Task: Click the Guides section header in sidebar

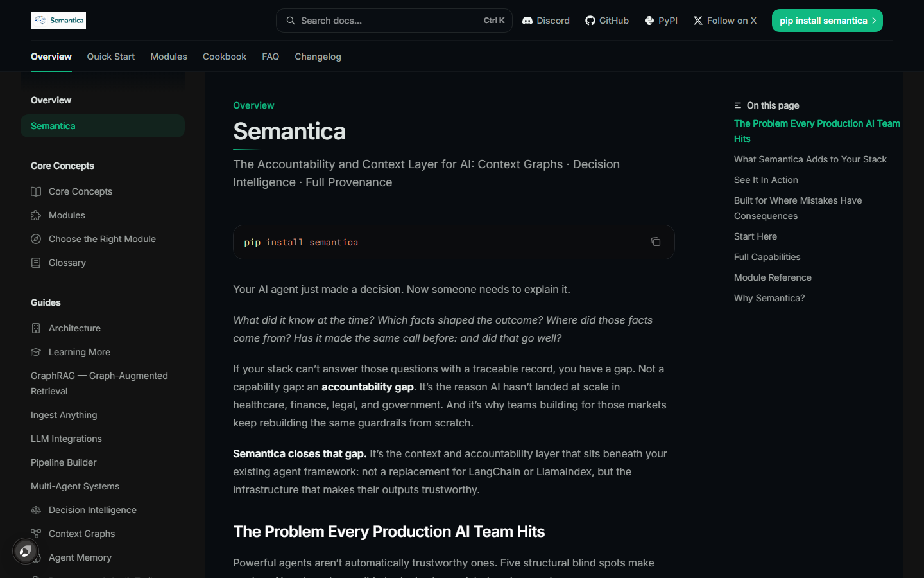Action: pyautogui.click(x=46, y=302)
